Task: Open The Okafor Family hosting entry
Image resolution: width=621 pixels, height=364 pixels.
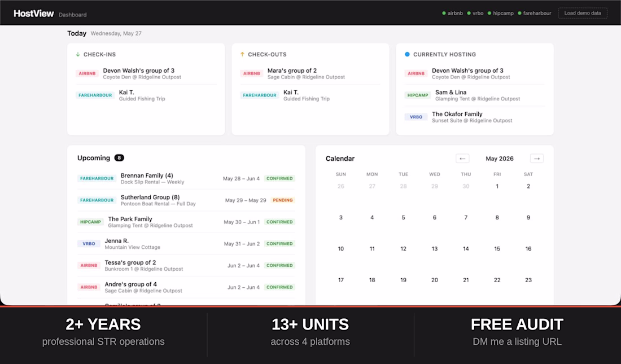Action: tap(475, 117)
